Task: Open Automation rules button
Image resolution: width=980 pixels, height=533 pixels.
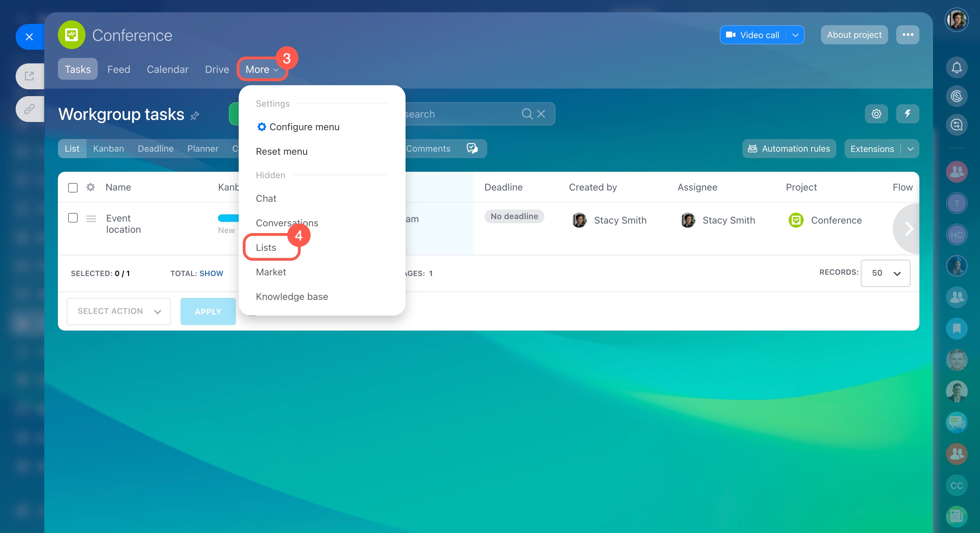Action: 789,149
